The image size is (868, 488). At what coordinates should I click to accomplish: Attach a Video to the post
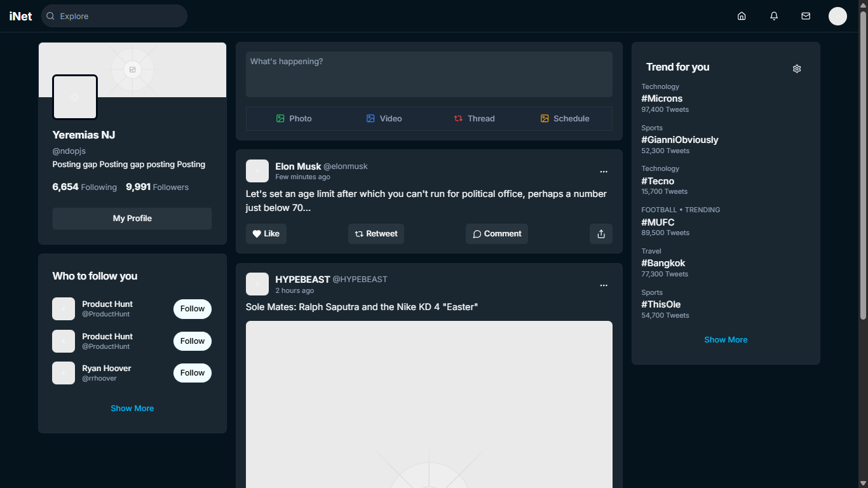click(x=384, y=119)
